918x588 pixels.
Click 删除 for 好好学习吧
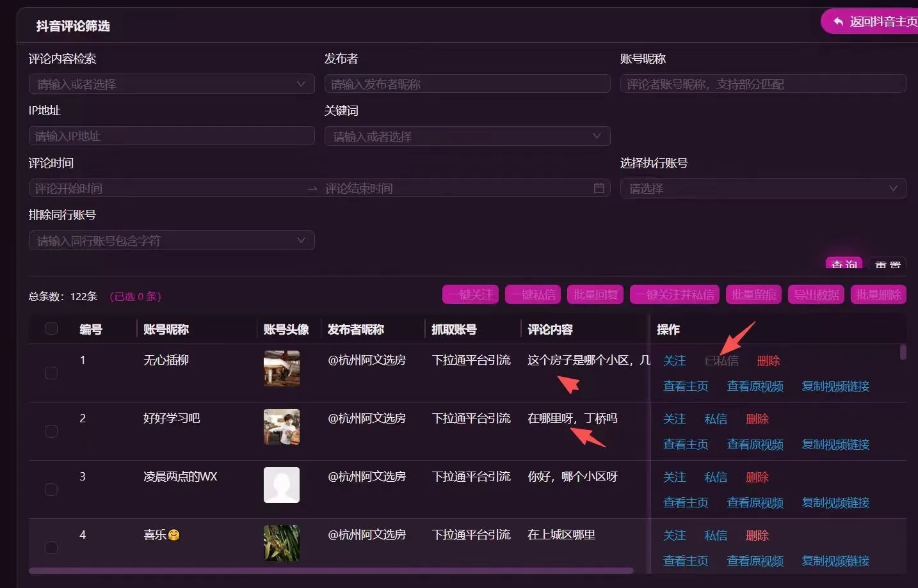(757, 419)
